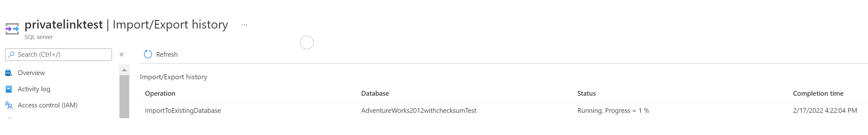Click the SQL Overview icon in sidebar
The height and width of the screenshot is (135, 868).
tap(9, 73)
